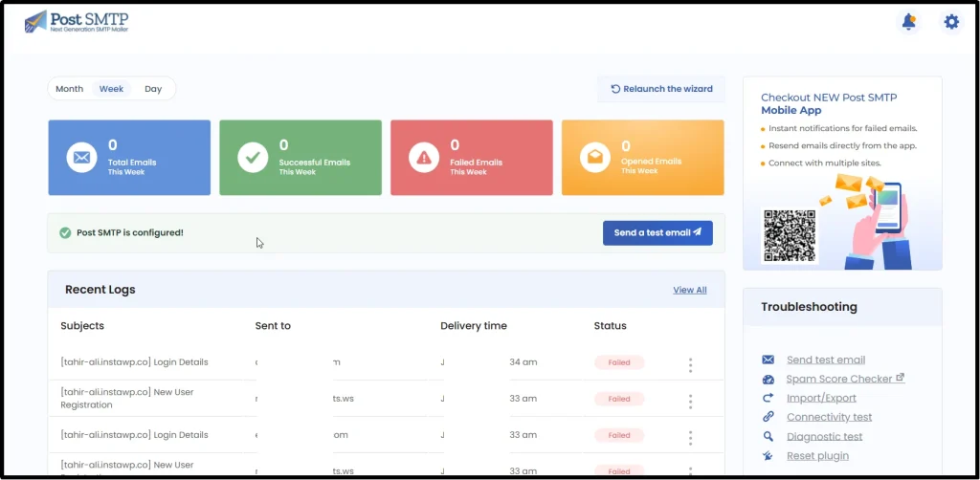
Task: Click the Post SMTP logo
Action: point(77,22)
